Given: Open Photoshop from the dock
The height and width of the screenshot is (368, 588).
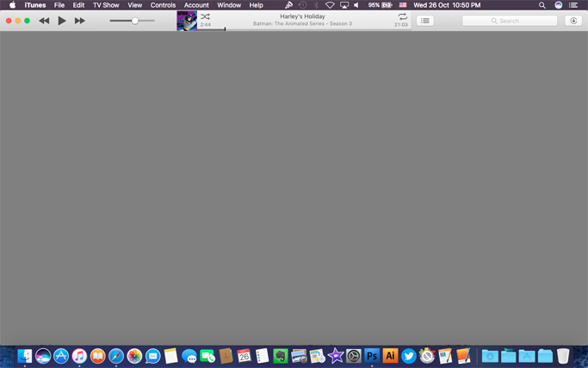Looking at the screenshot, I should 372,356.
